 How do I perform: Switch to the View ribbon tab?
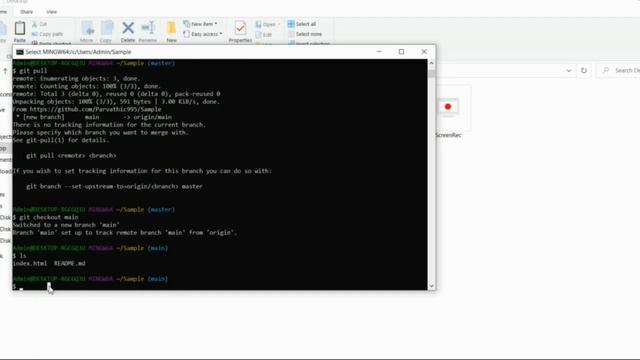coord(51,12)
